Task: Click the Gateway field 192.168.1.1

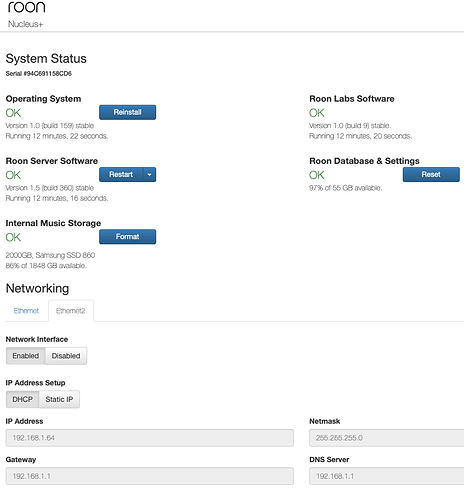Action: coord(150,476)
